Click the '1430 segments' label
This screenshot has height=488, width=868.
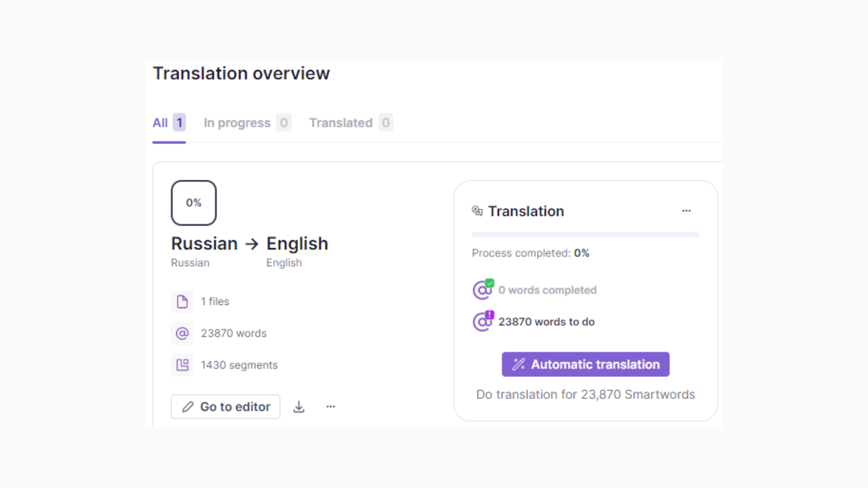239,365
